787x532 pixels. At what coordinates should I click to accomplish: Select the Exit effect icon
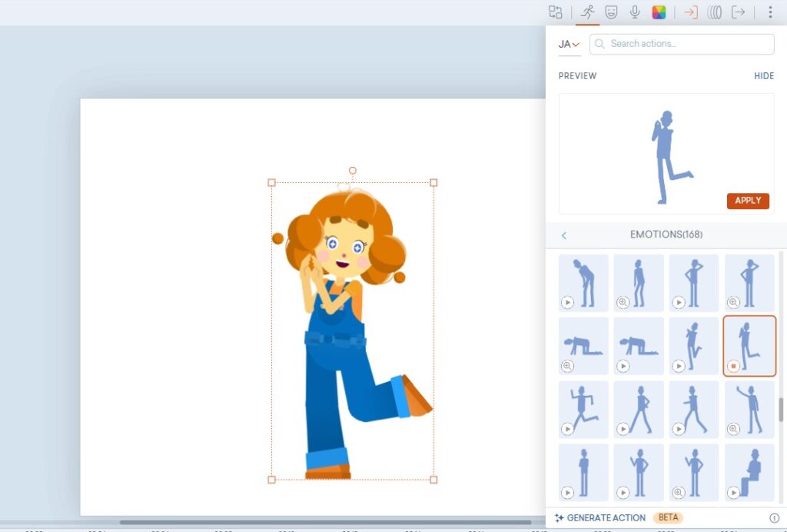740,12
